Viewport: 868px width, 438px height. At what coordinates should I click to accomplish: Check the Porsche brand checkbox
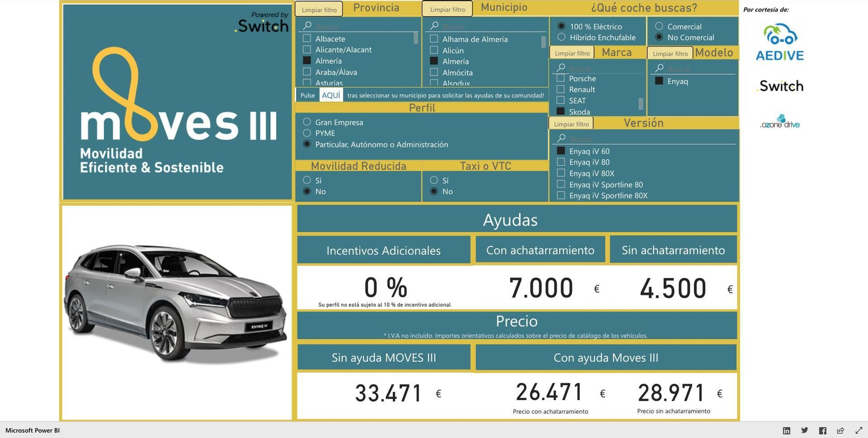pyautogui.click(x=561, y=78)
